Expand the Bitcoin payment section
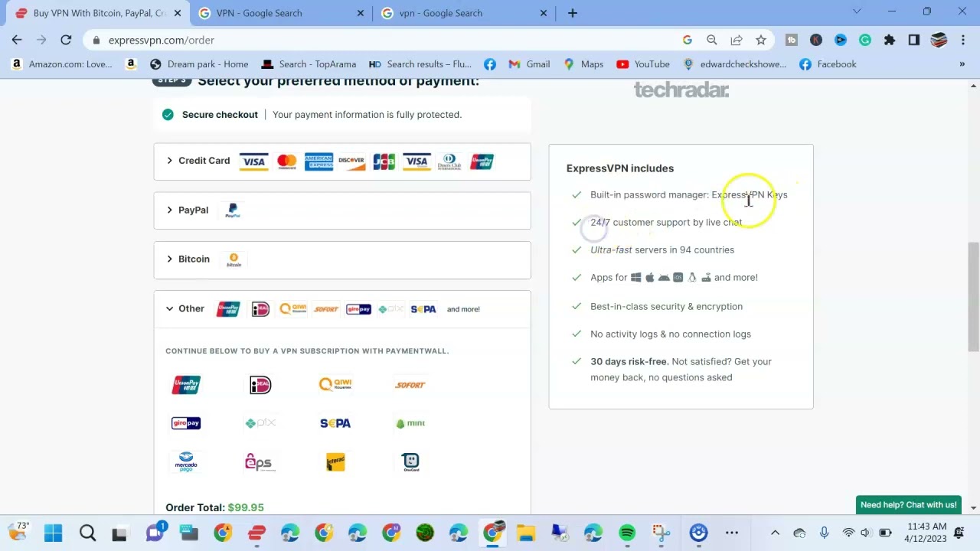 [x=342, y=259]
